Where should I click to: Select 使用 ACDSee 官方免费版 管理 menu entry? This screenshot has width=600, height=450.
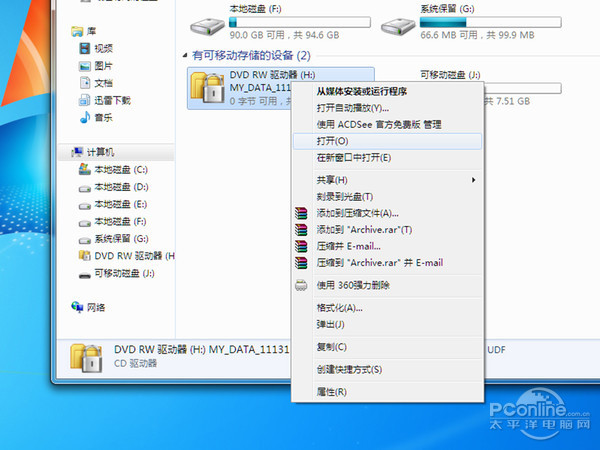tap(387, 124)
